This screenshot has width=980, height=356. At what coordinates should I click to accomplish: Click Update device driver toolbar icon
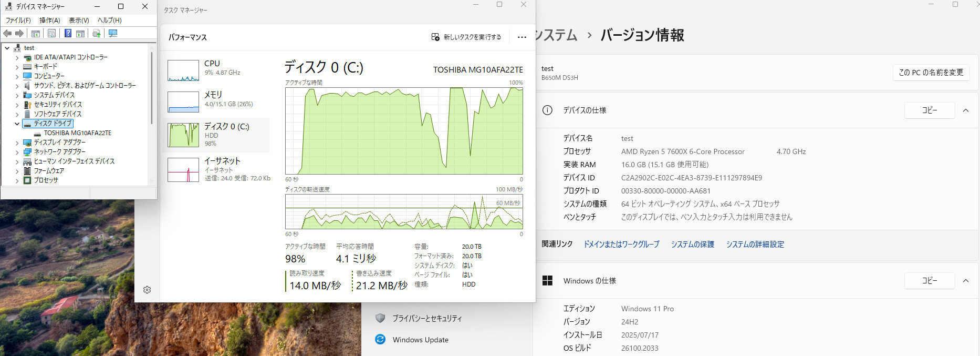click(x=97, y=34)
